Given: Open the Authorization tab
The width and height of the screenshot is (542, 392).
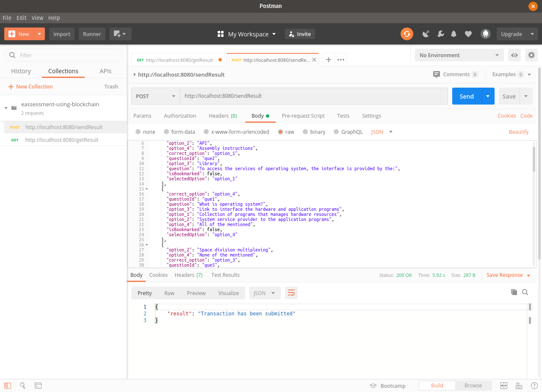Looking at the screenshot, I should pyautogui.click(x=180, y=116).
